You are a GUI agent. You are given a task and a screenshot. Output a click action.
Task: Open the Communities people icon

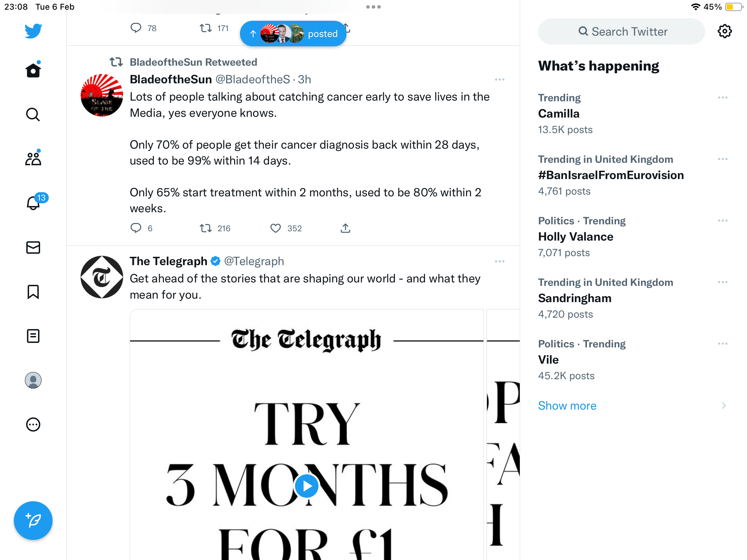(33, 159)
